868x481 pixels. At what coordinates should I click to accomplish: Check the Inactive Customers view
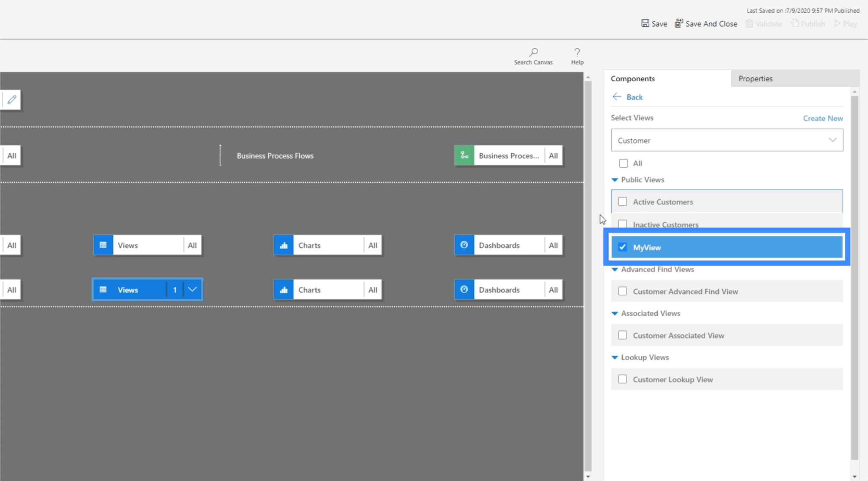(x=622, y=224)
